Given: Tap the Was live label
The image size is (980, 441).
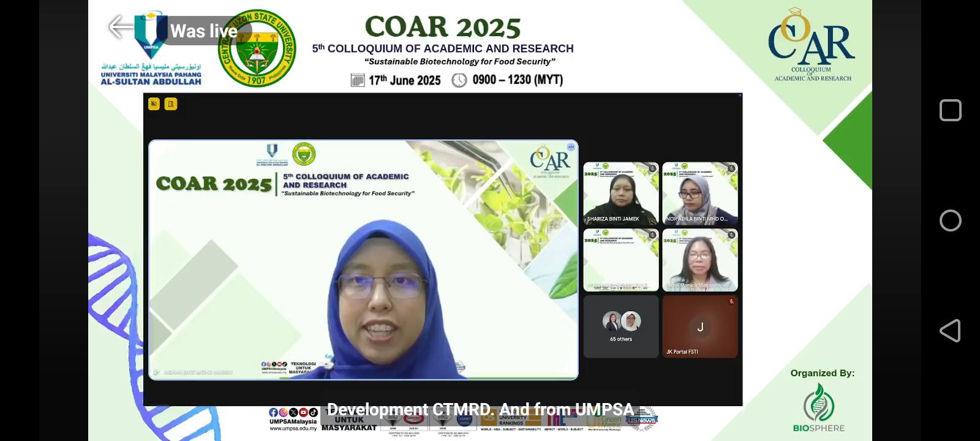Looking at the screenshot, I should click(204, 31).
